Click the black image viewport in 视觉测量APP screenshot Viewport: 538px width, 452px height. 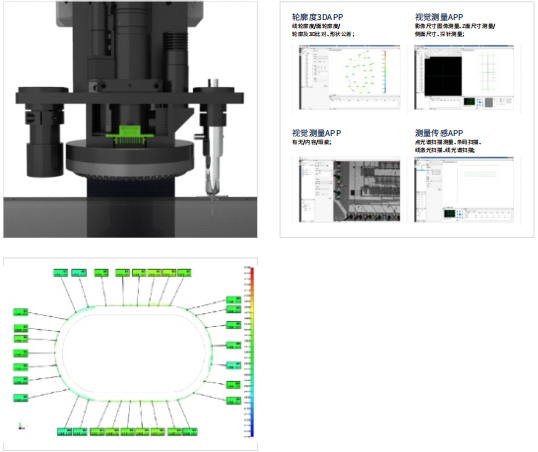[443, 76]
